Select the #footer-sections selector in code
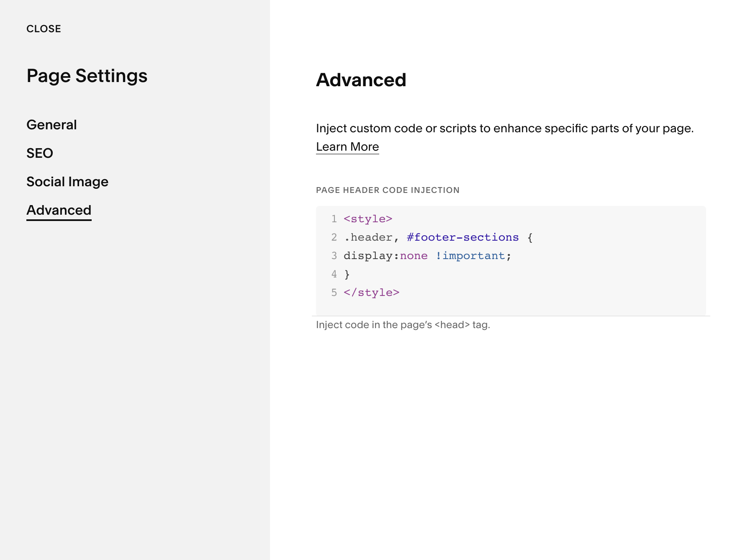Image resolution: width=750 pixels, height=560 pixels. (x=462, y=236)
